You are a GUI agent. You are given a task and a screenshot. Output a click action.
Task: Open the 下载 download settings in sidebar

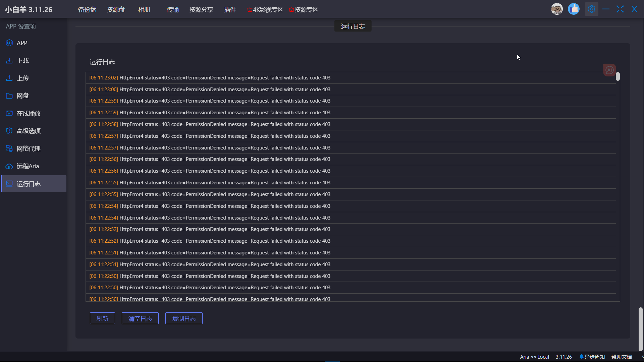pos(22,60)
